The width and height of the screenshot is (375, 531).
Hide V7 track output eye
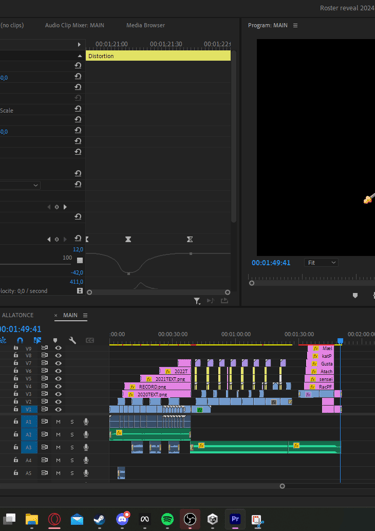pyautogui.click(x=58, y=363)
